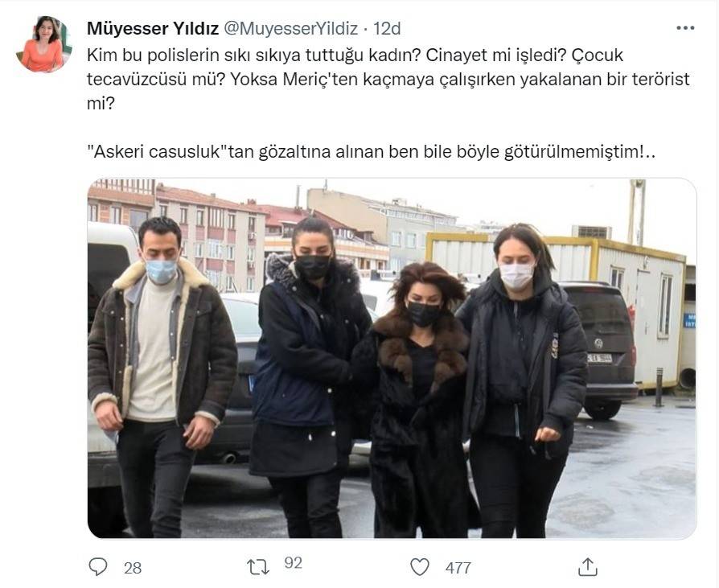Open the 12d timestamp link
Image resolution: width=719 pixels, height=588 pixels.
click(387, 28)
